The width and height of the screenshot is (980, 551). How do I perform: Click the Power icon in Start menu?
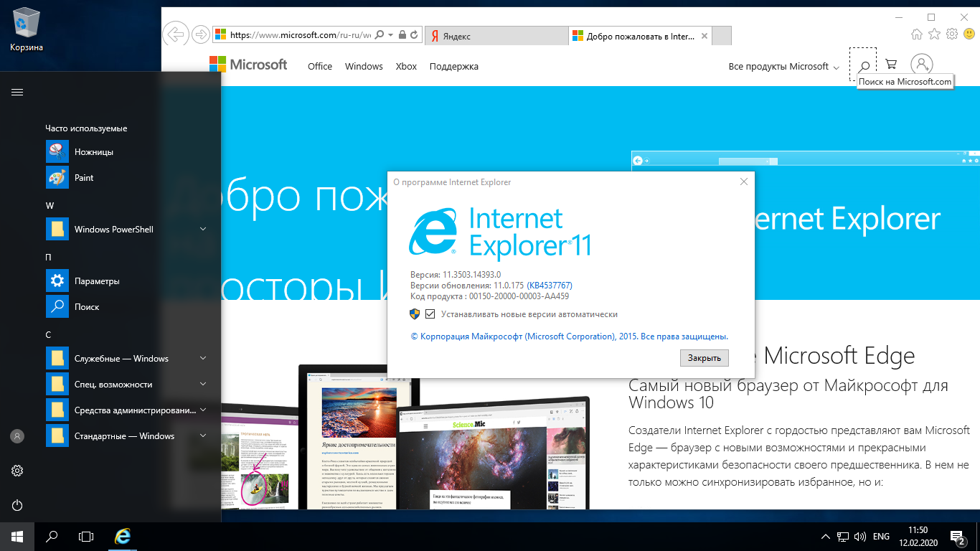17,505
